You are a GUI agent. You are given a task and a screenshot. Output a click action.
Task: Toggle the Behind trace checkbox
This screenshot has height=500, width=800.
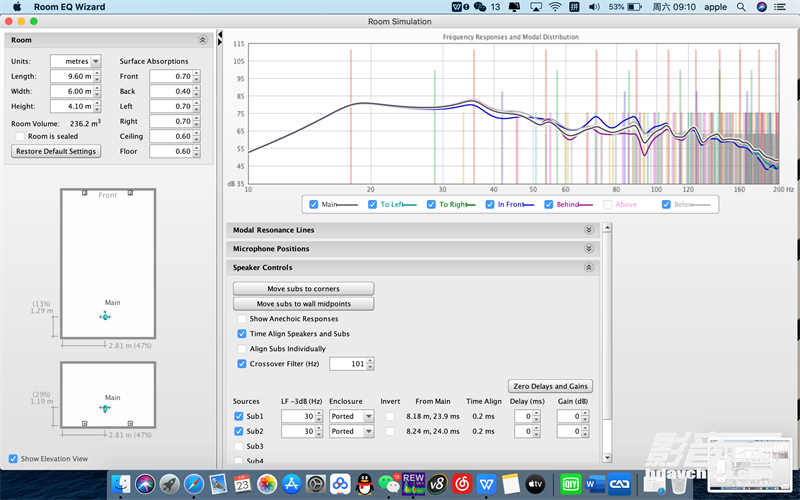tap(548, 204)
